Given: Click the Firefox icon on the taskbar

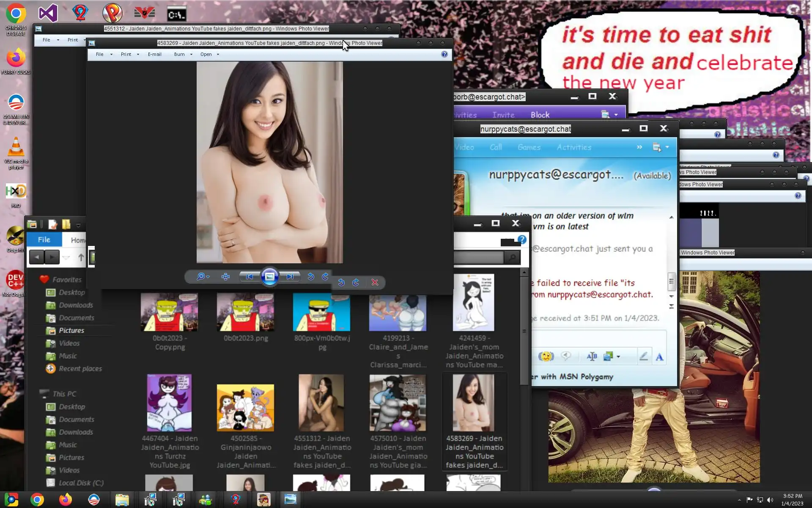Looking at the screenshot, I should click(65, 500).
